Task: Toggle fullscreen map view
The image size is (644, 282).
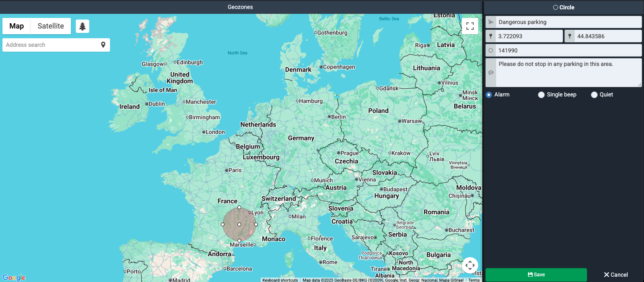Action: coord(470,26)
